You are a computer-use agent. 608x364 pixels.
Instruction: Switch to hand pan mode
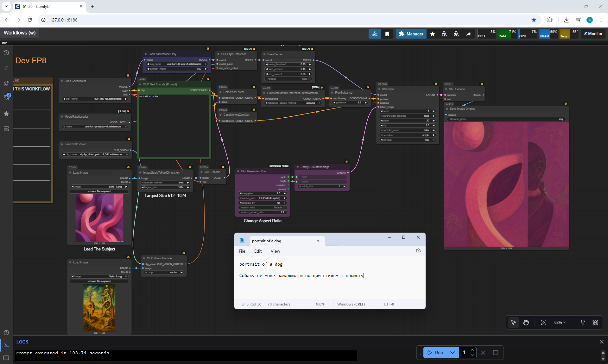coord(526,322)
